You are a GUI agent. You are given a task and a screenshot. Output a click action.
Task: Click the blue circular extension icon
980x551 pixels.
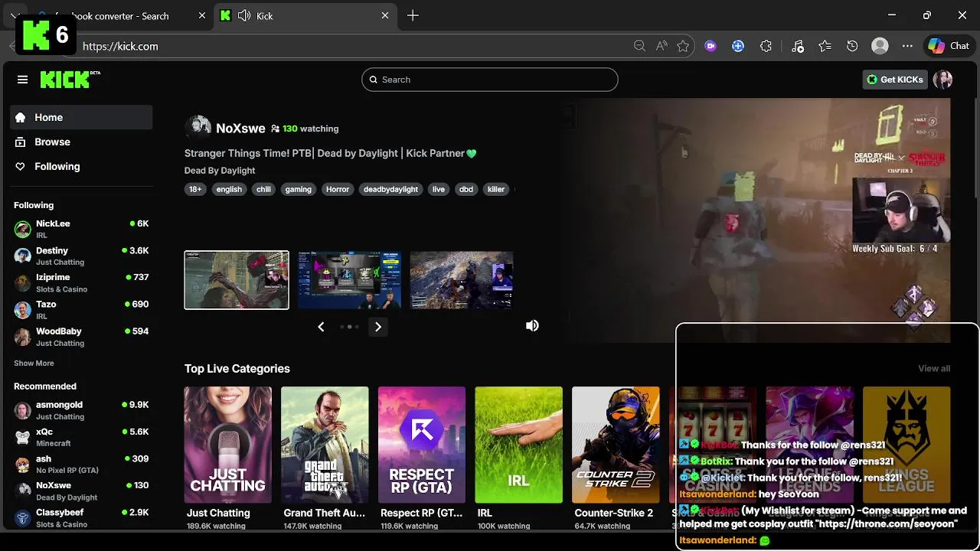point(738,46)
